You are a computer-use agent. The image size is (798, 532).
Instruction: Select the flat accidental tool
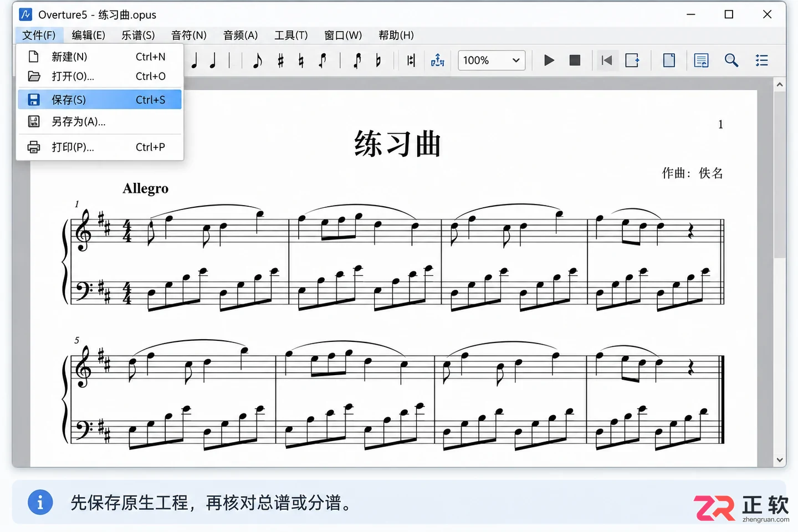click(x=378, y=60)
